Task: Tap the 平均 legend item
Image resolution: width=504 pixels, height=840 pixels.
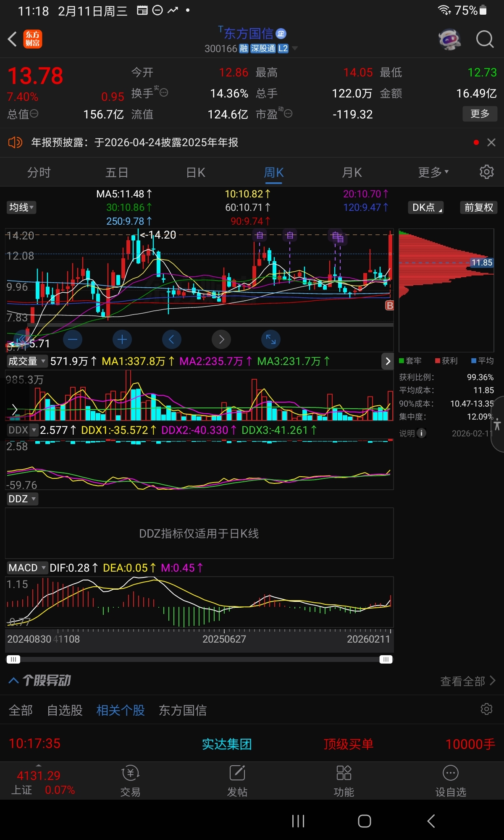Action: 483,361
